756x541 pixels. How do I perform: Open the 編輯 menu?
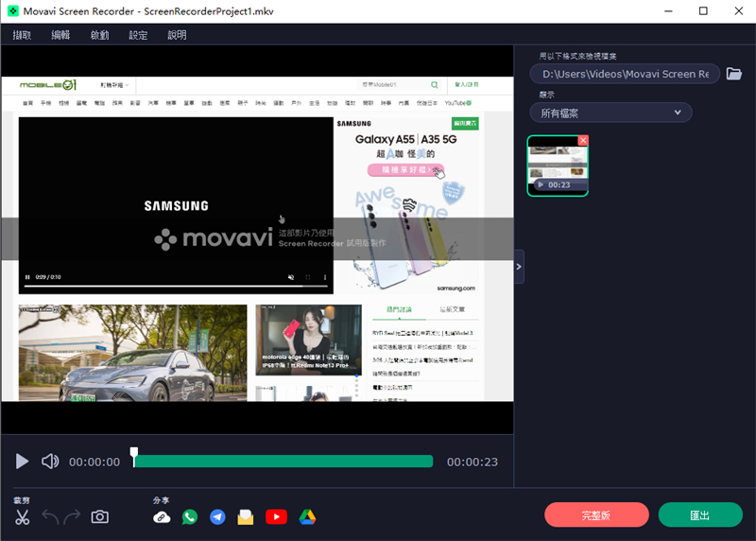pos(60,35)
